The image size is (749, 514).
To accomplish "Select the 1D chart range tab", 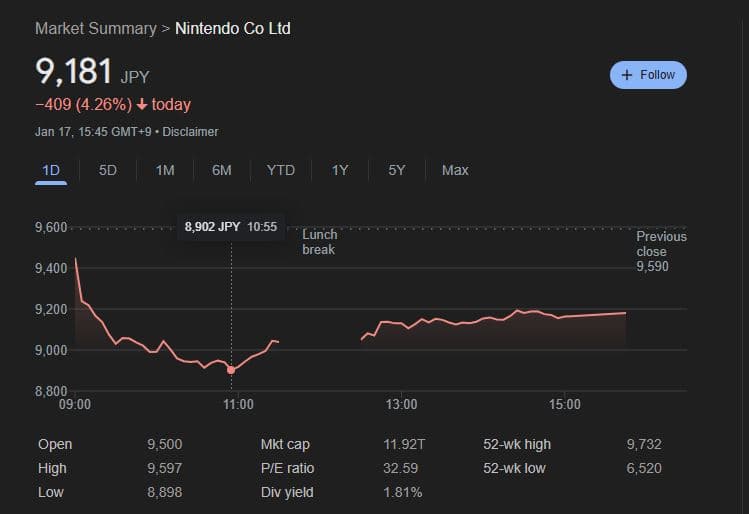I will (x=51, y=170).
